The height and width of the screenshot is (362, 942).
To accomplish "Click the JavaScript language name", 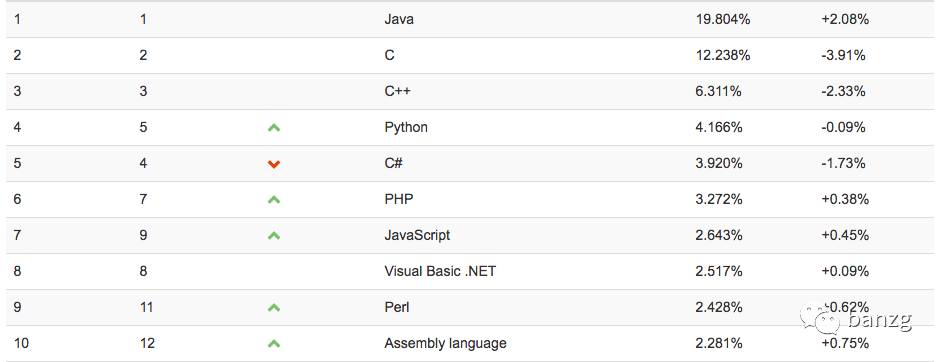I will [x=417, y=235].
